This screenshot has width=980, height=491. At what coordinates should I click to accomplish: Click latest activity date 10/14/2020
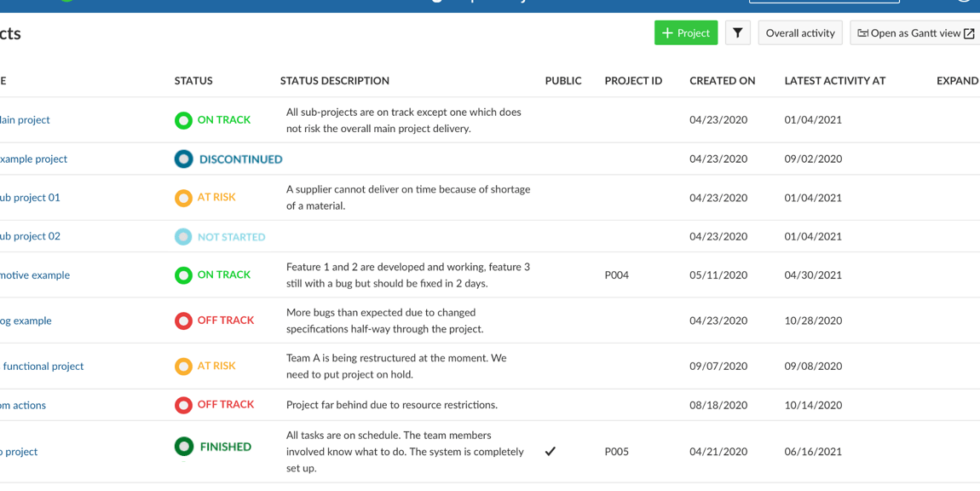[x=813, y=405]
